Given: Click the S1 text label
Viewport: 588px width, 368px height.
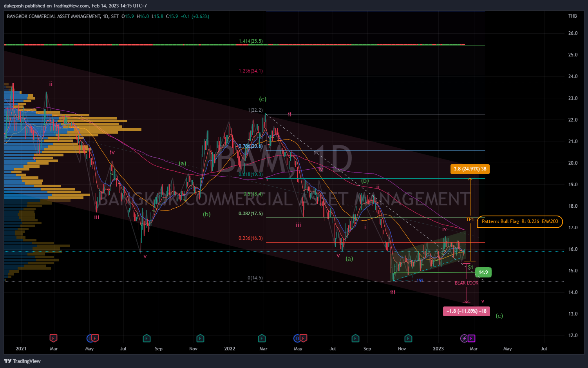Looking at the screenshot, I should (x=470, y=268).
